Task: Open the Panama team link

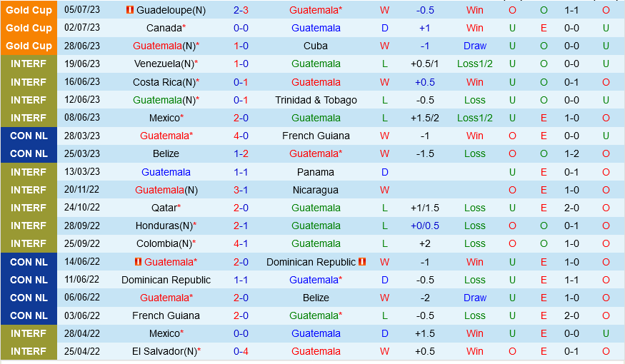Action: tap(316, 172)
